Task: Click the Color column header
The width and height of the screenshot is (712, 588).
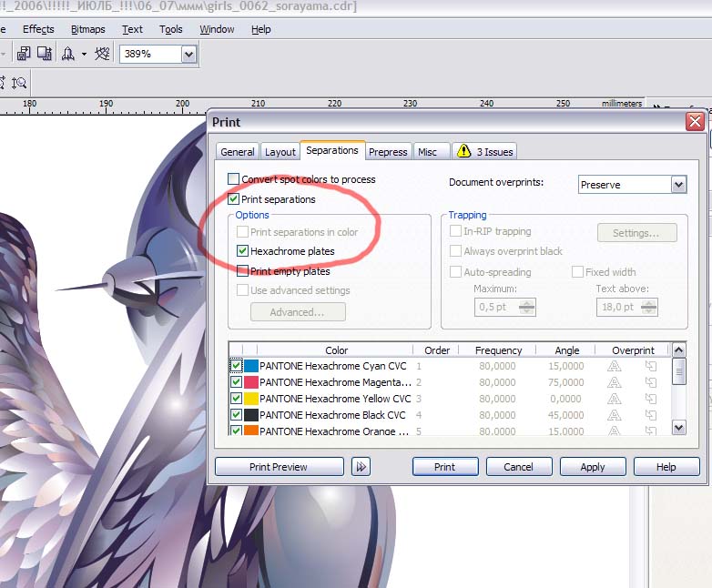Action: click(x=335, y=350)
